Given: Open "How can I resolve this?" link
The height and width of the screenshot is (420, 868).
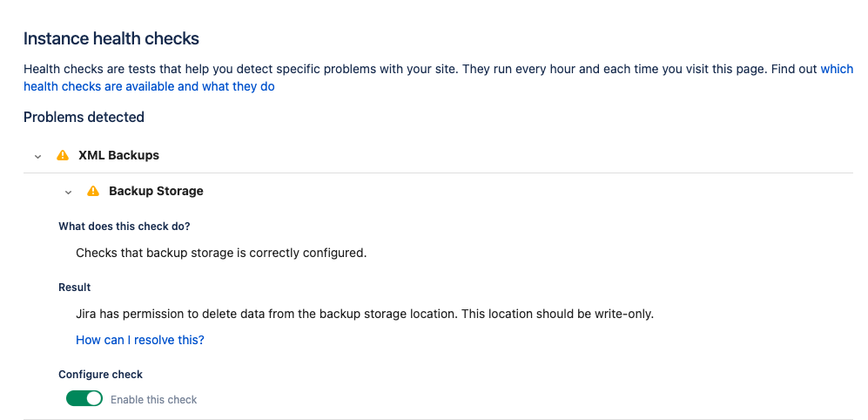Looking at the screenshot, I should tap(140, 340).
